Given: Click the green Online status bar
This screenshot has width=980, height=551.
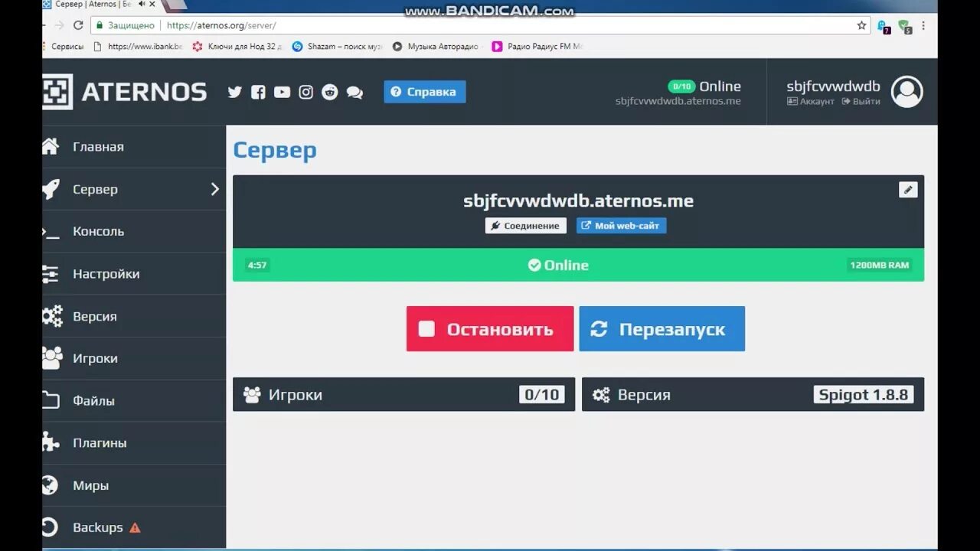Looking at the screenshot, I should pyautogui.click(x=578, y=265).
